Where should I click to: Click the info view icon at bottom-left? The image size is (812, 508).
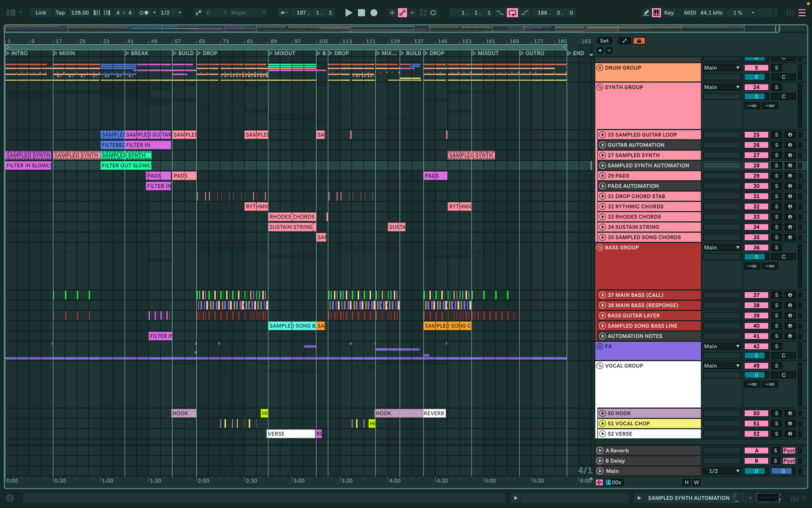click(10, 498)
